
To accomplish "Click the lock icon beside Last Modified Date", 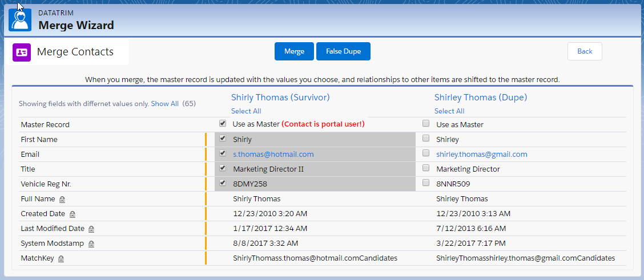I will tap(91, 229).
